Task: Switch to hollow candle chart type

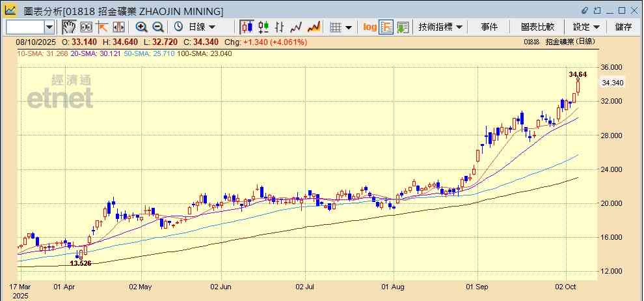Action: tap(263, 27)
